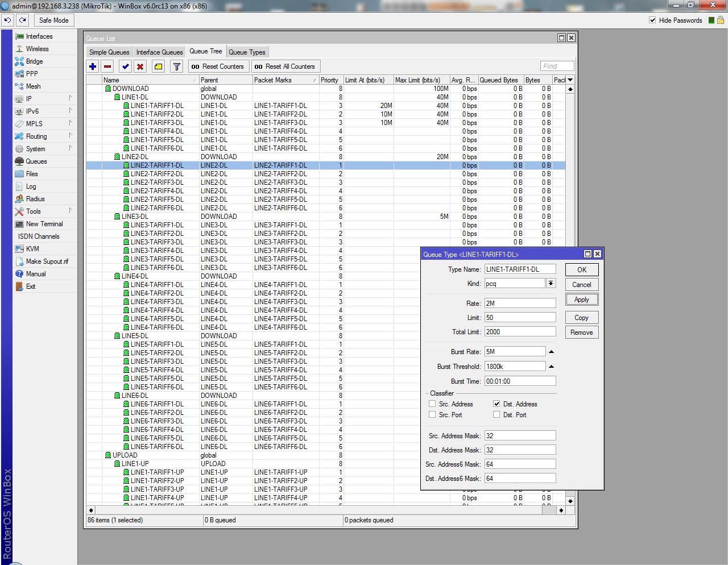Click Copy in the Queue Type dialog

pos(582,318)
